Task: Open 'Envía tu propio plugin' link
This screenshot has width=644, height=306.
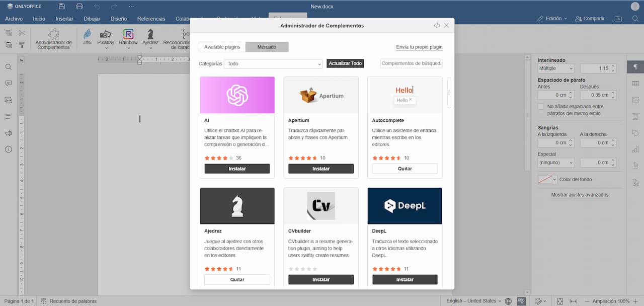Action: (x=419, y=47)
